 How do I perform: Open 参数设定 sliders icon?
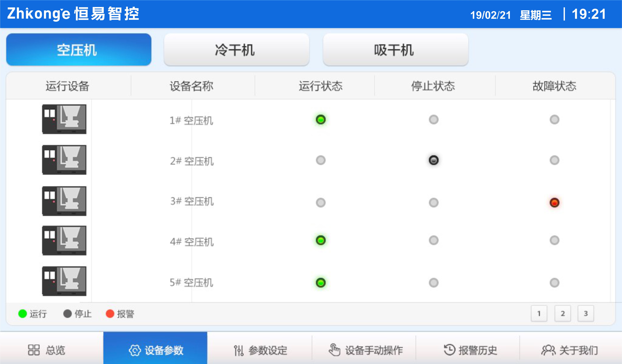(239, 350)
